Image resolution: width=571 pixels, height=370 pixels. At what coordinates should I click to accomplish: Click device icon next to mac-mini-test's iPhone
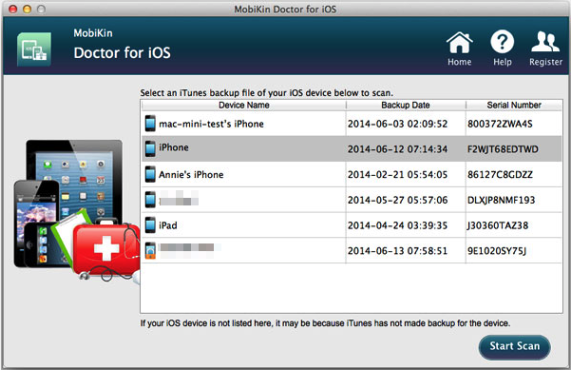(150, 123)
